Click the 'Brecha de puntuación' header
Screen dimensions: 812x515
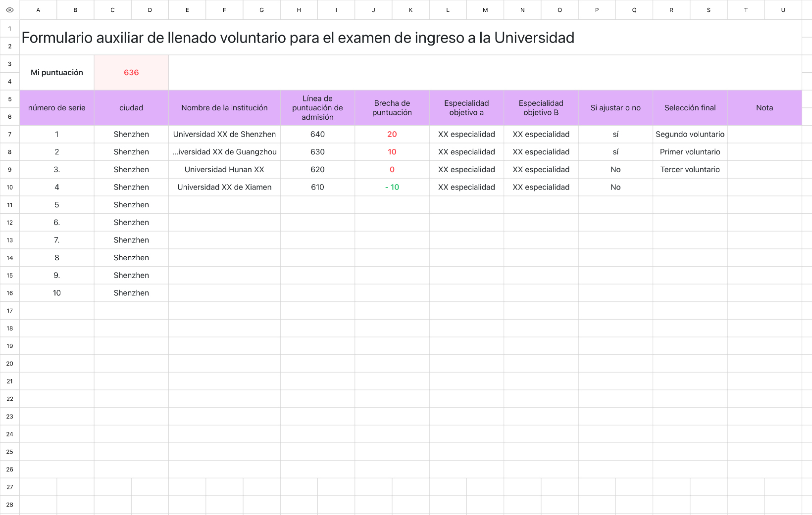coord(392,108)
